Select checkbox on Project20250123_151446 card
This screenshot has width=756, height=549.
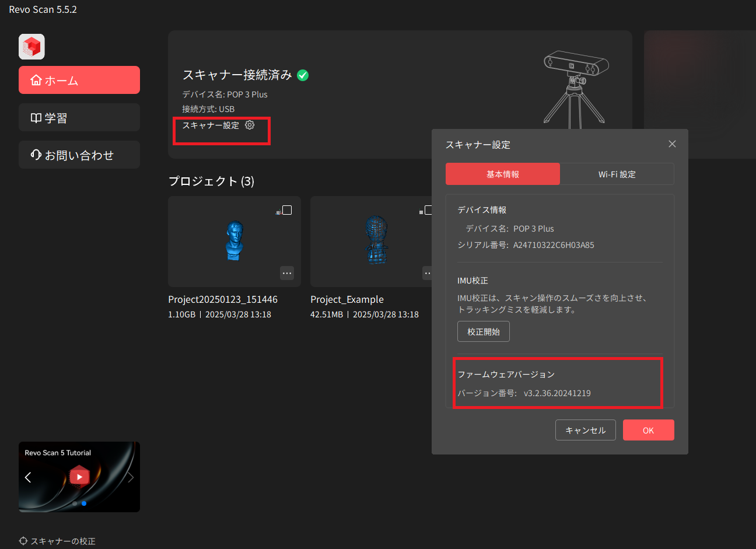[287, 210]
